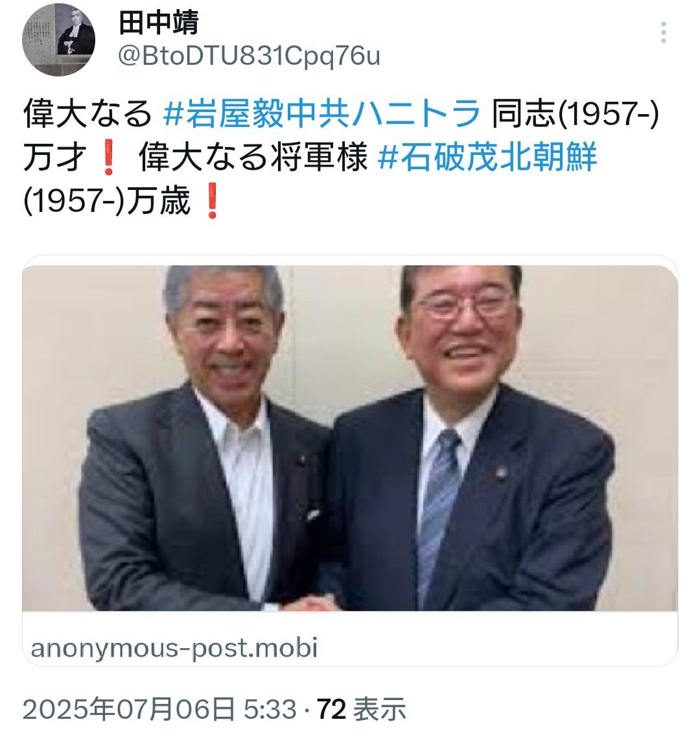Screen dimensions: 700x735
Task: Click the text (1957-)万歳 in the tweet
Action: [107, 200]
